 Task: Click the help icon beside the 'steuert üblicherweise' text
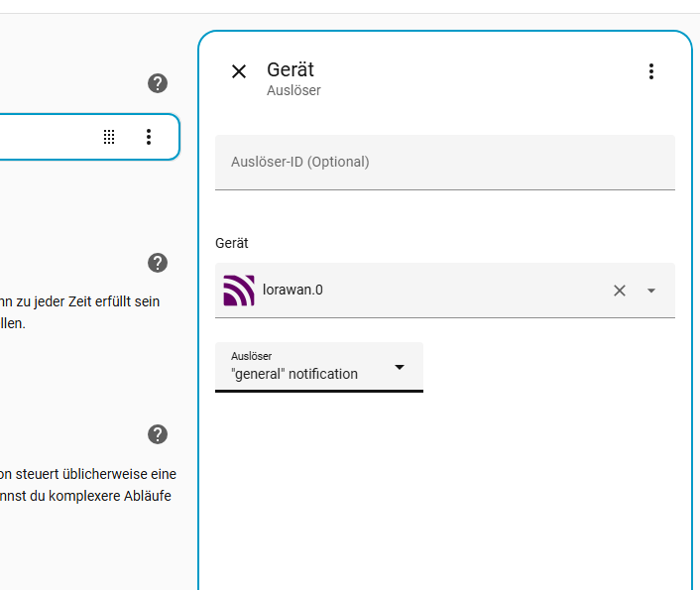158,434
